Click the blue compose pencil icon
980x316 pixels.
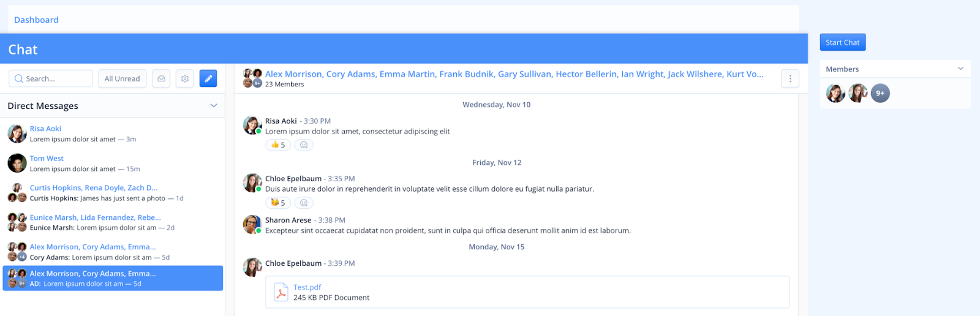click(208, 78)
